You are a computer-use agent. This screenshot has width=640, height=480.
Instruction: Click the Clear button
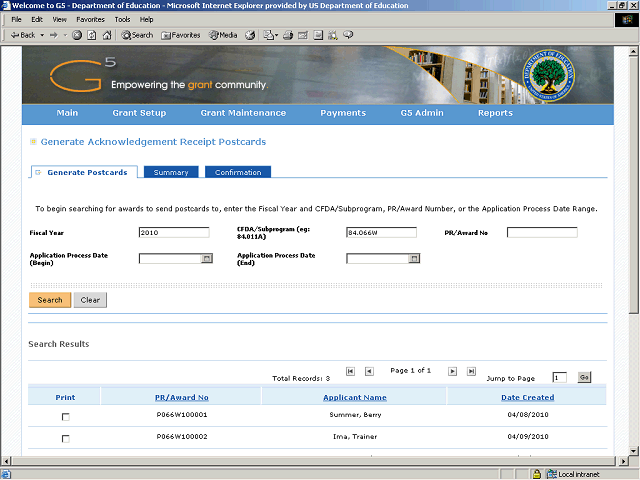click(x=90, y=300)
